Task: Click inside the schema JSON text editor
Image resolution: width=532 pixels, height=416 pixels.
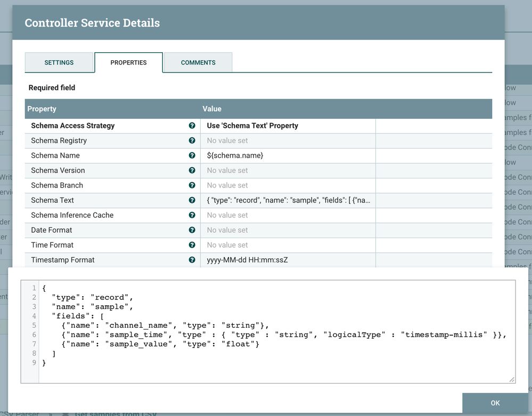Action: click(276, 330)
